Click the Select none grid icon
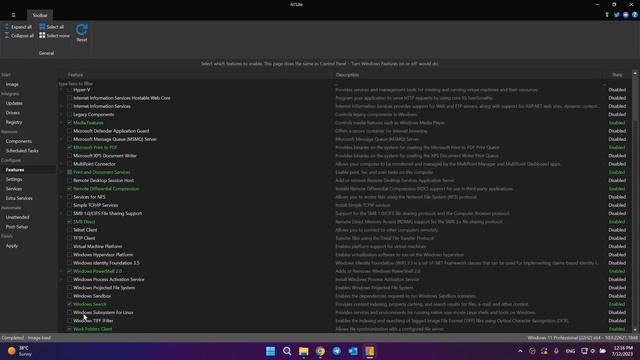This screenshot has height=360, width=640. pos(42,36)
